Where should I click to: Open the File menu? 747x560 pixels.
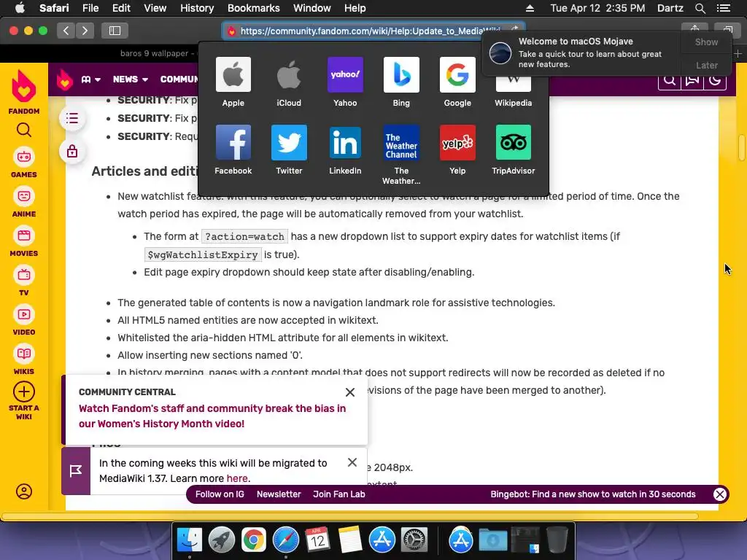(x=90, y=8)
